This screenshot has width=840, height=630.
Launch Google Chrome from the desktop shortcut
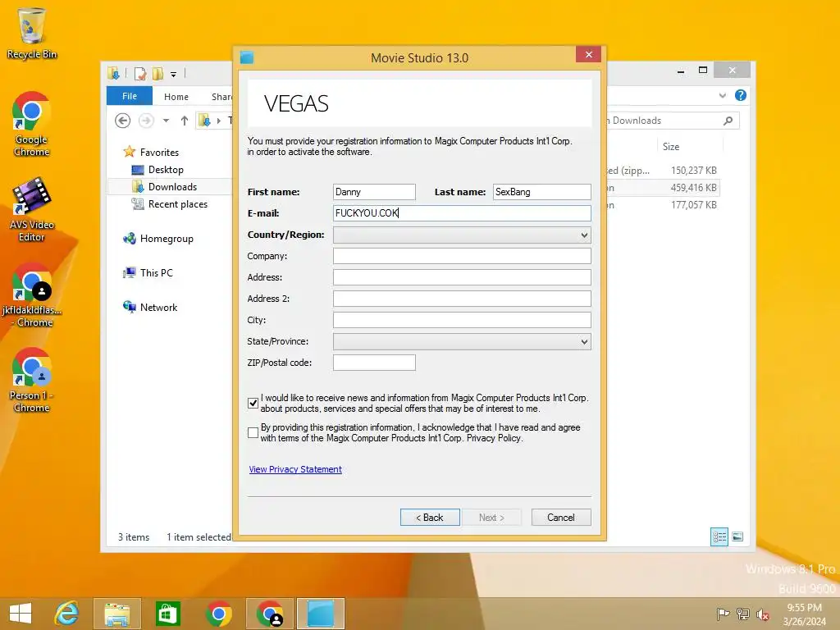coord(32,124)
